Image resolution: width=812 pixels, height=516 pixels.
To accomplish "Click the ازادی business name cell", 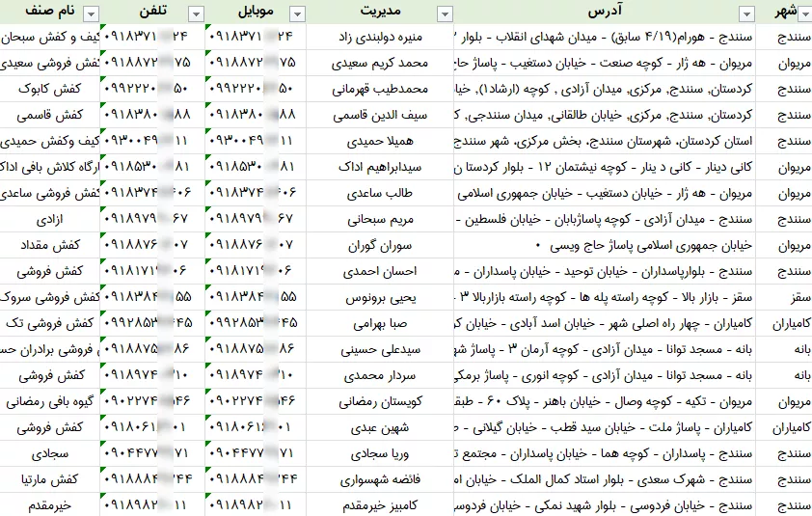I will (50, 219).
